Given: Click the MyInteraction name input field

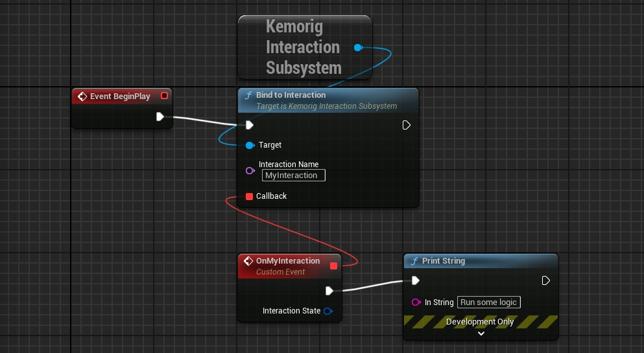Looking at the screenshot, I should [293, 176].
